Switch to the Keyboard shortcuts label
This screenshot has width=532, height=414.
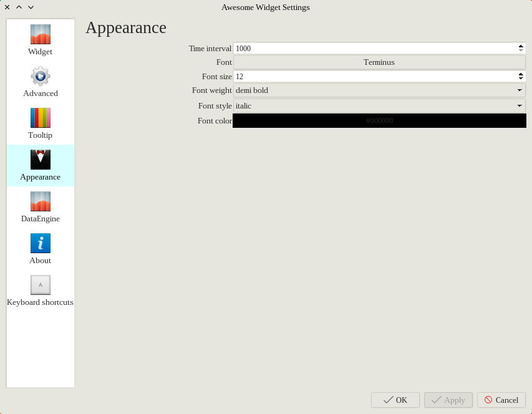[41, 302]
